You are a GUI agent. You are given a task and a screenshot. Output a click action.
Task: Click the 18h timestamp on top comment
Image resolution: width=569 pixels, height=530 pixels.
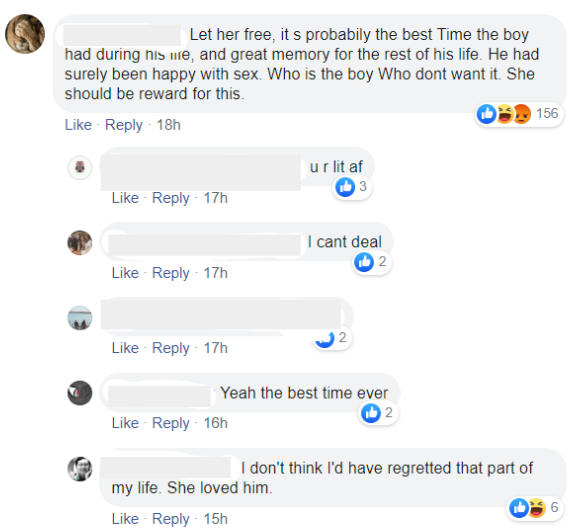pyautogui.click(x=168, y=125)
